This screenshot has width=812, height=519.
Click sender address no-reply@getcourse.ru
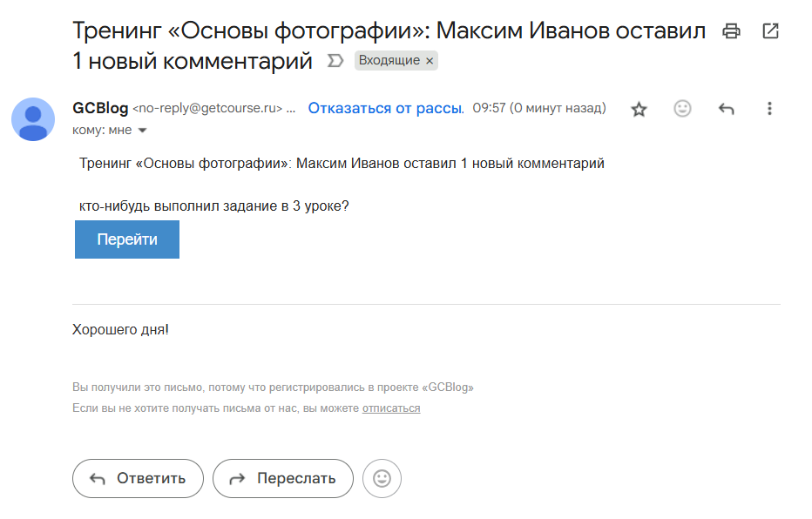pyautogui.click(x=207, y=108)
